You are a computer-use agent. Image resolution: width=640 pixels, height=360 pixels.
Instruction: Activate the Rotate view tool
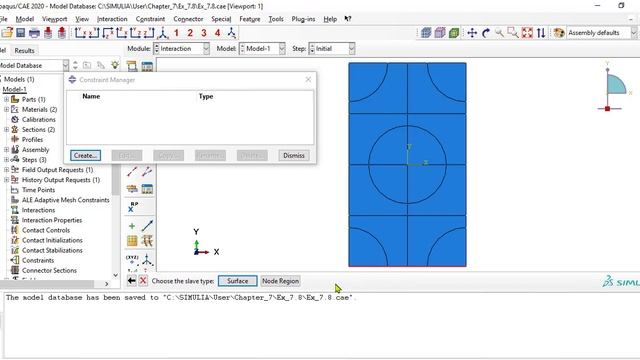click(486, 33)
